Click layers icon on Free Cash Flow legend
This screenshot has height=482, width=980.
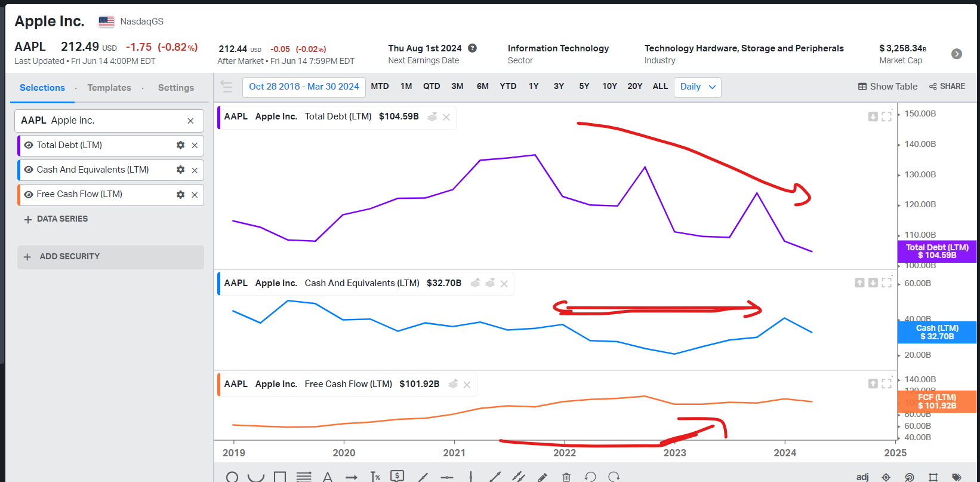pos(453,383)
